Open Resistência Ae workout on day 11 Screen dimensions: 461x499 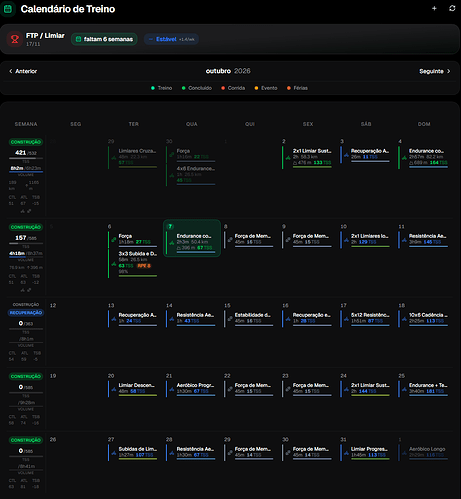pyautogui.click(x=423, y=240)
